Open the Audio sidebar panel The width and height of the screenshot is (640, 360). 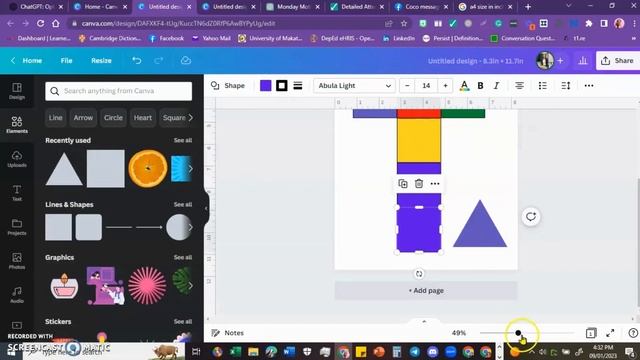pyautogui.click(x=17, y=294)
